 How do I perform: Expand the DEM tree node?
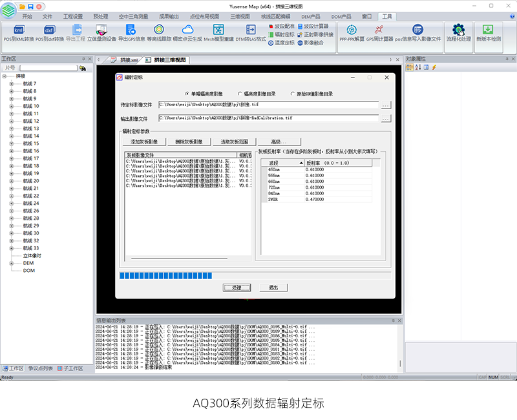click(x=11, y=263)
